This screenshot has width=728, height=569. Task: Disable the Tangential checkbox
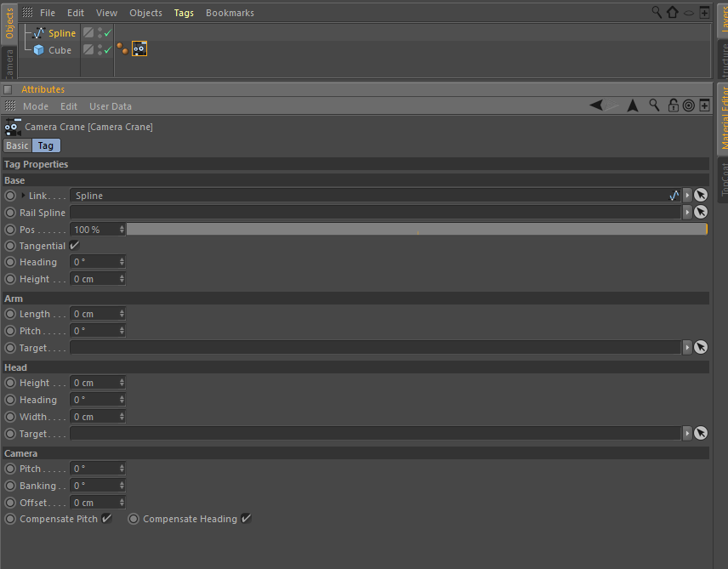[x=74, y=245]
